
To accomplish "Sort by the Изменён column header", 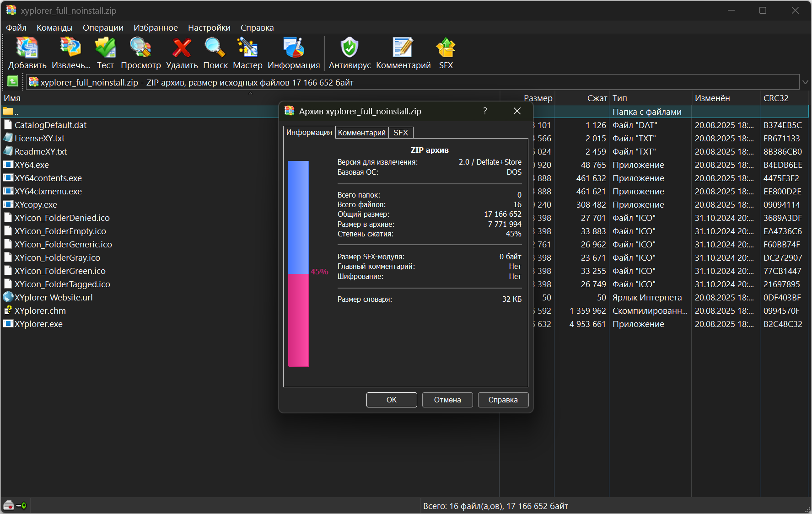I will (726, 98).
